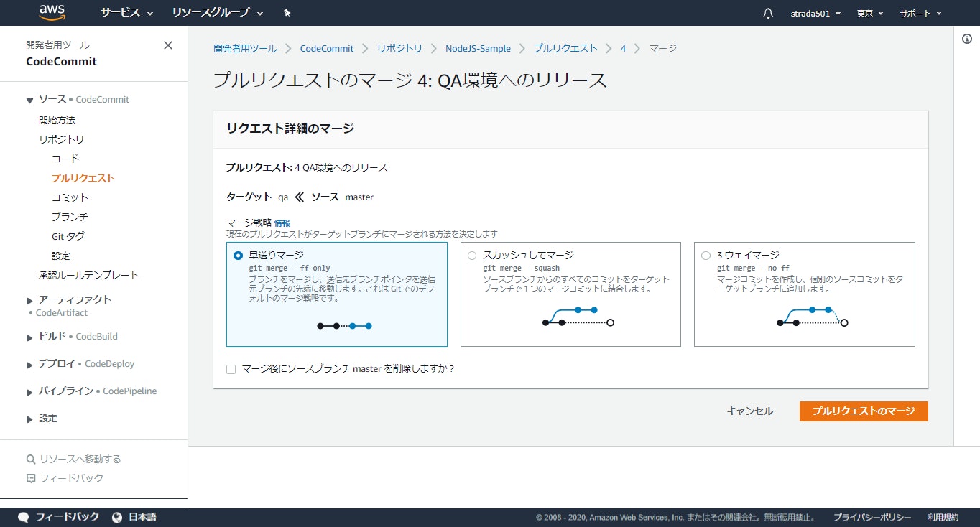Open the notification bell

coord(767,12)
